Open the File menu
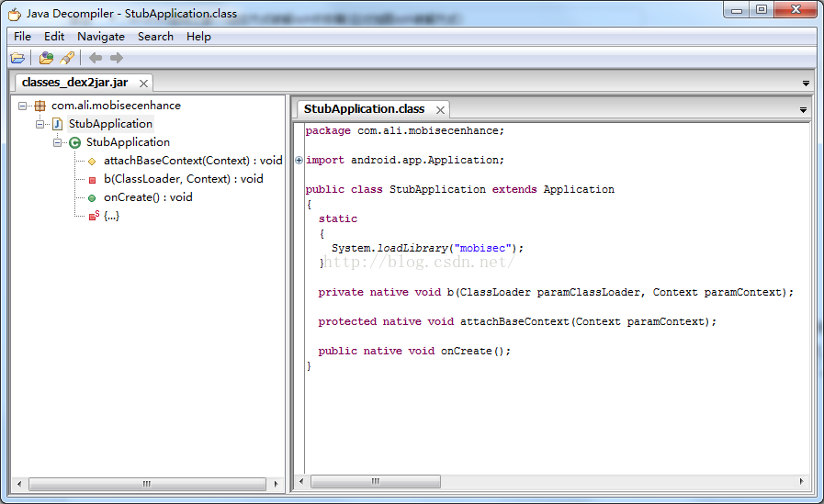The height and width of the screenshot is (504, 824). point(22,37)
